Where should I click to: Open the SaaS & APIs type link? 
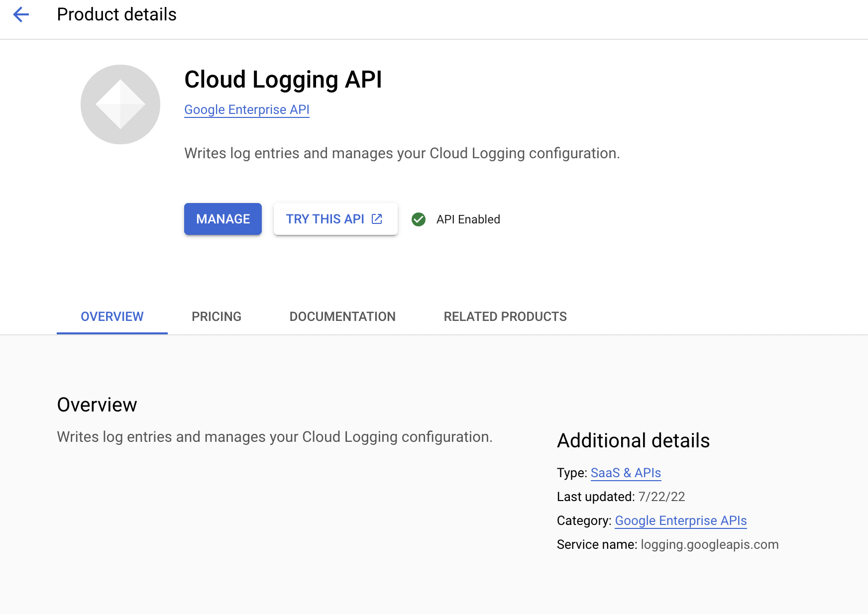coord(626,473)
